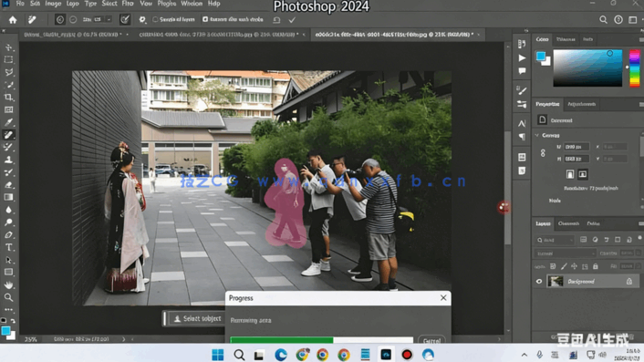Screen dimensions: 644x362
Task: Switch to the Adjustments tab
Action: click(581, 104)
